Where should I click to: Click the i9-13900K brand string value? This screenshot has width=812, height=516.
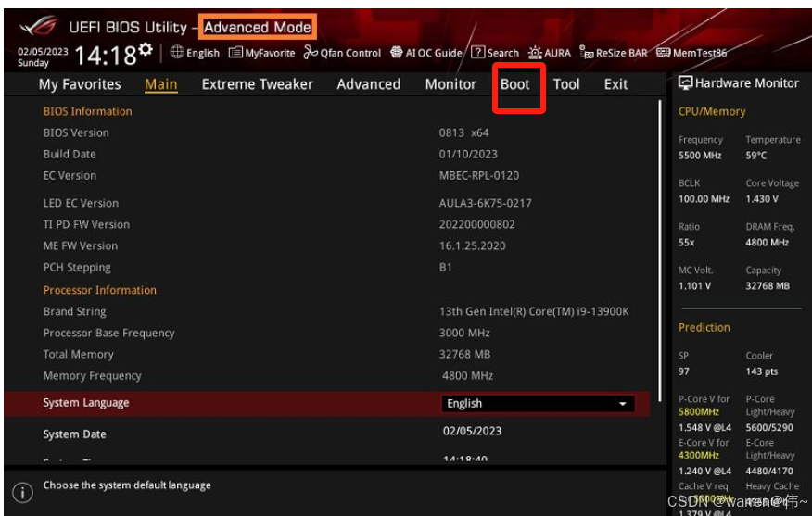click(534, 311)
